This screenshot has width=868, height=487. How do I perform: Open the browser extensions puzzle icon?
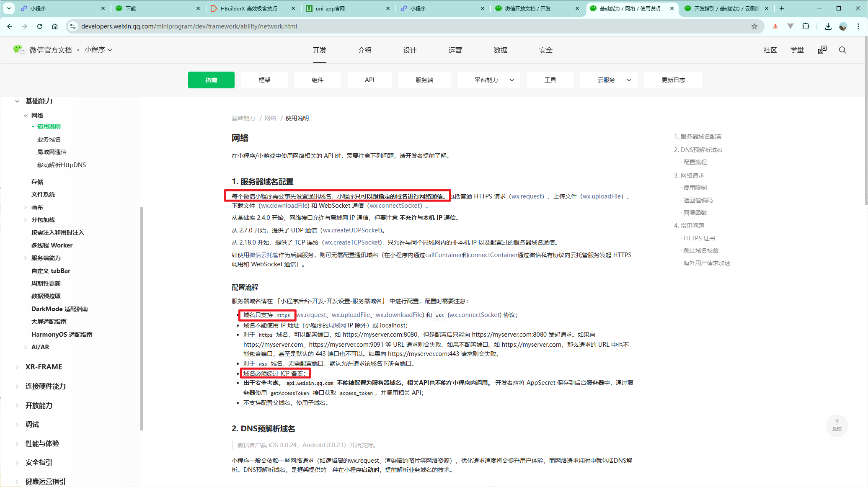tap(806, 26)
